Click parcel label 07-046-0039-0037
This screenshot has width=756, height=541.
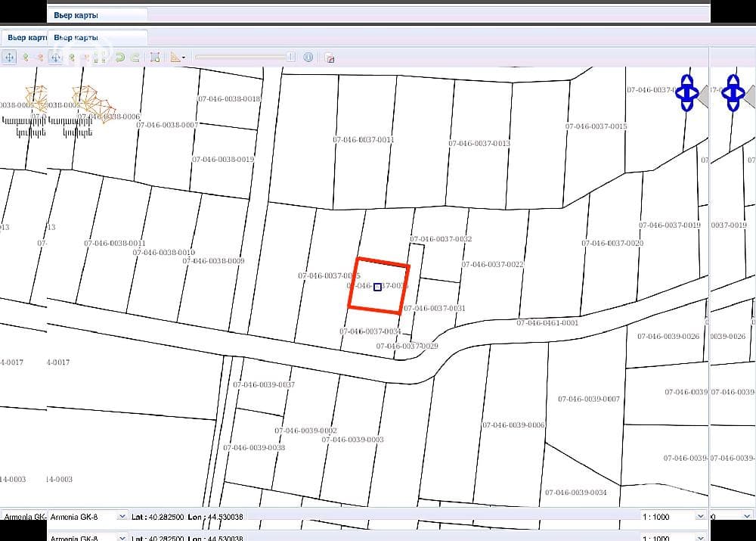click(x=264, y=384)
